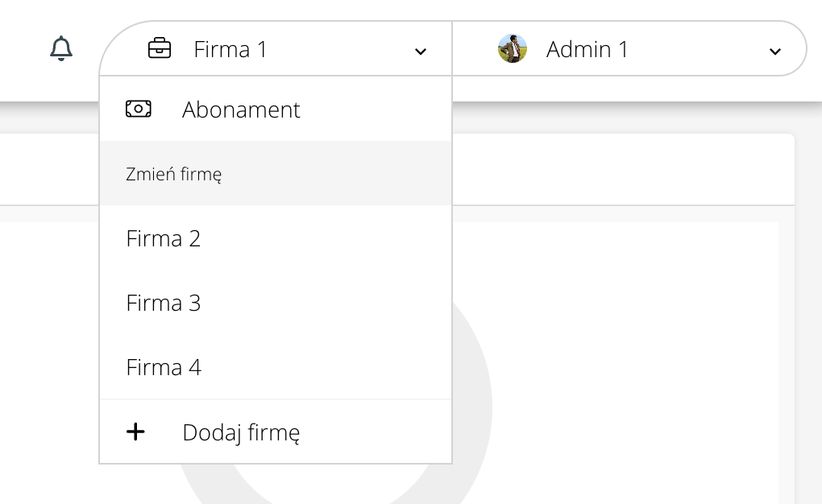The height and width of the screenshot is (504, 822).
Task: Open the Abonament menu entry
Action: click(x=241, y=109)
